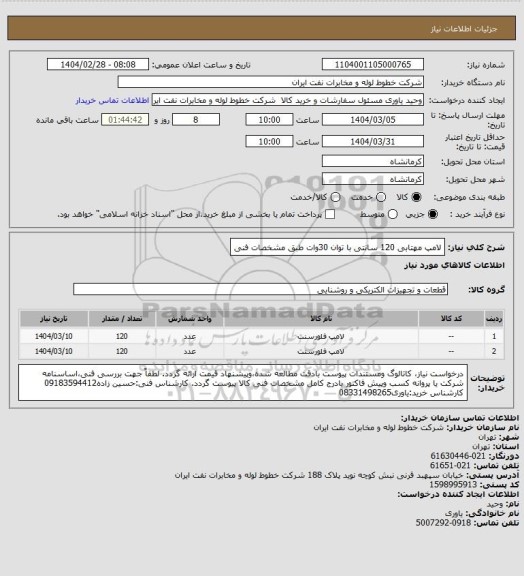The image size is (524, 576).
Task: Click the نام کالا column header
Action: pyautogui.click(x=321, y=318)
